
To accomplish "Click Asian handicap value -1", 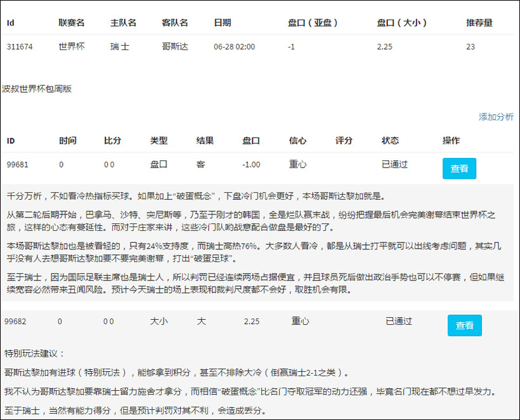I will (291, 47).
